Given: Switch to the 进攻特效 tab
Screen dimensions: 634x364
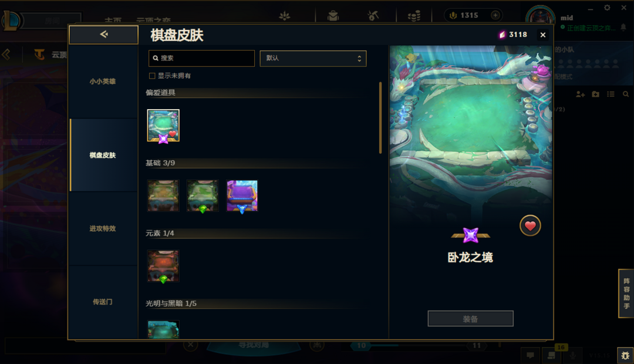Looking at the screenshot, I should point(103,228).
